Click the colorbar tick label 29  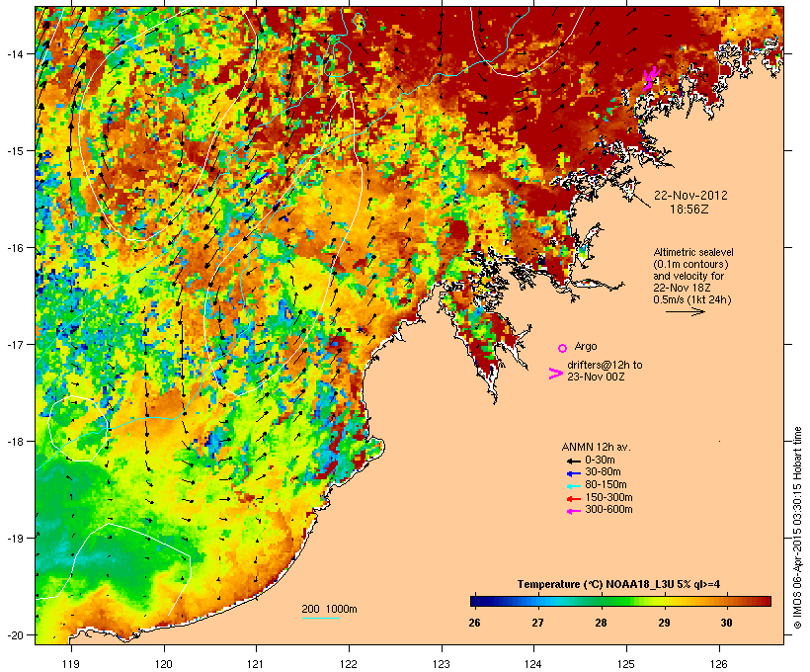pos(665,623)
